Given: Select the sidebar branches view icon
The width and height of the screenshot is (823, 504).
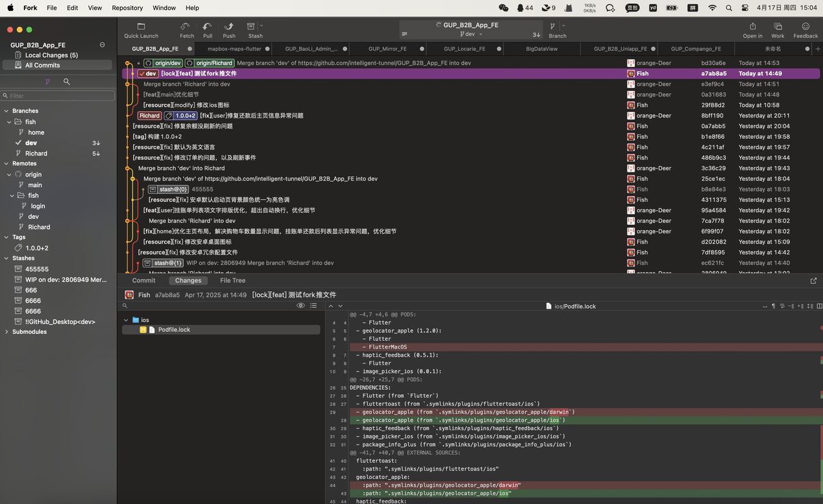Looking at the screenshot, I should [48, 82].
